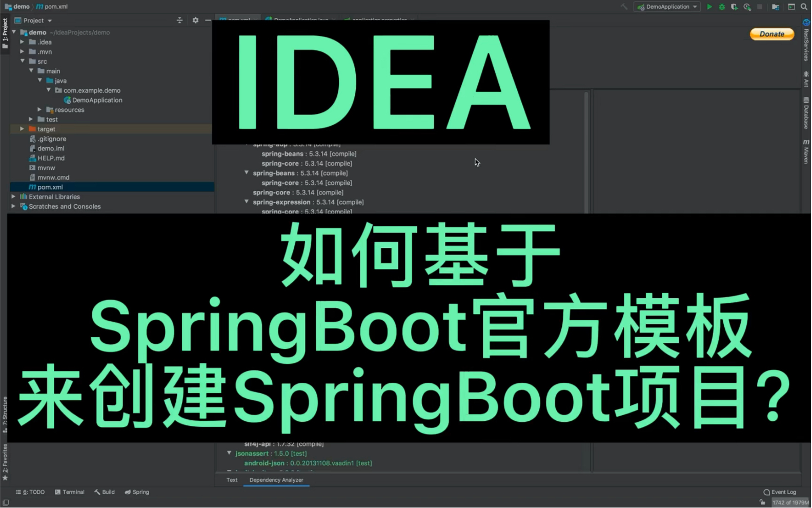Select DemoApplication class in project tree
812x508 pixels.
pos(93,100)
